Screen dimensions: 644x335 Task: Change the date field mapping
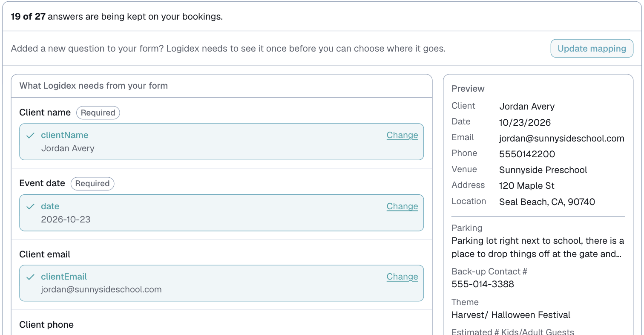[x=402, y=206]
